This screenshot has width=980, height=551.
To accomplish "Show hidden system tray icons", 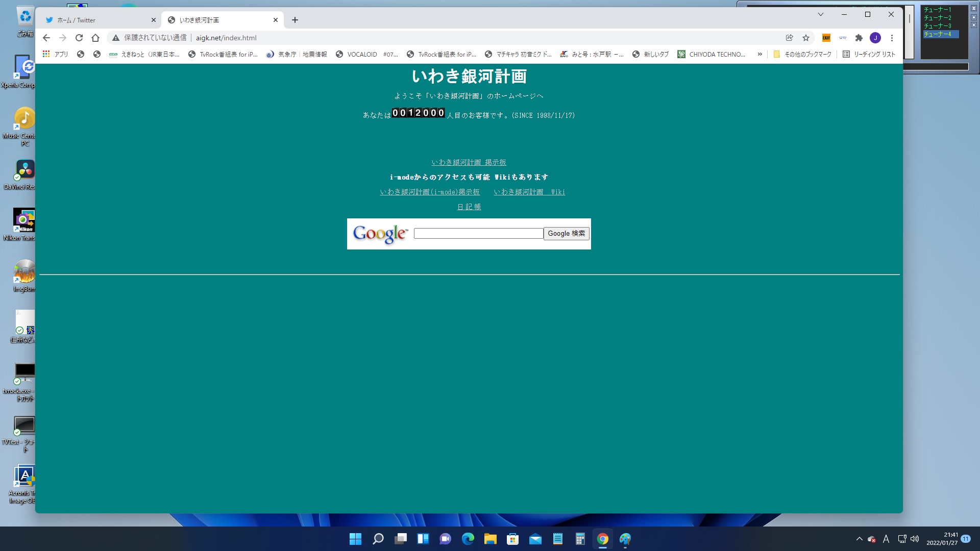I will [x=860, y=539].
